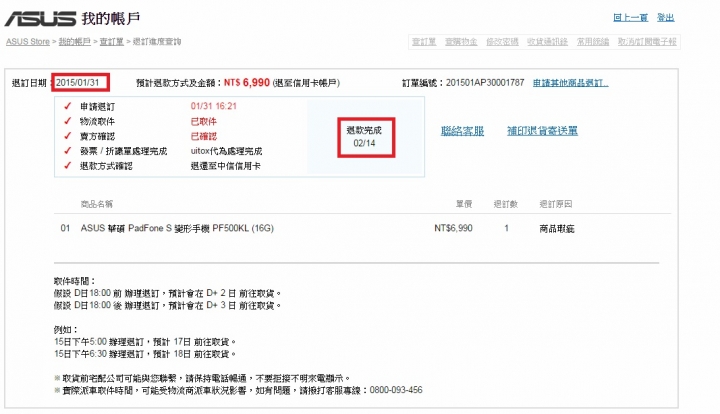The width and height of the screenshot is (720, 414).
Task: Follow the 我的帳戶 breadcrumb link
Action: 74,42
